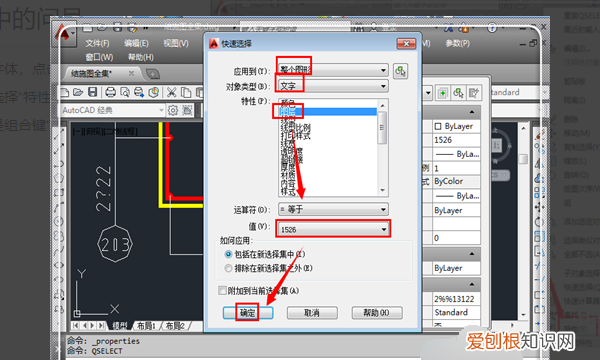Image resolution: width=600 pixels, height=360 pixels.
Task: Switch to the 布局1 layout tab
Action: coord(147,326)
